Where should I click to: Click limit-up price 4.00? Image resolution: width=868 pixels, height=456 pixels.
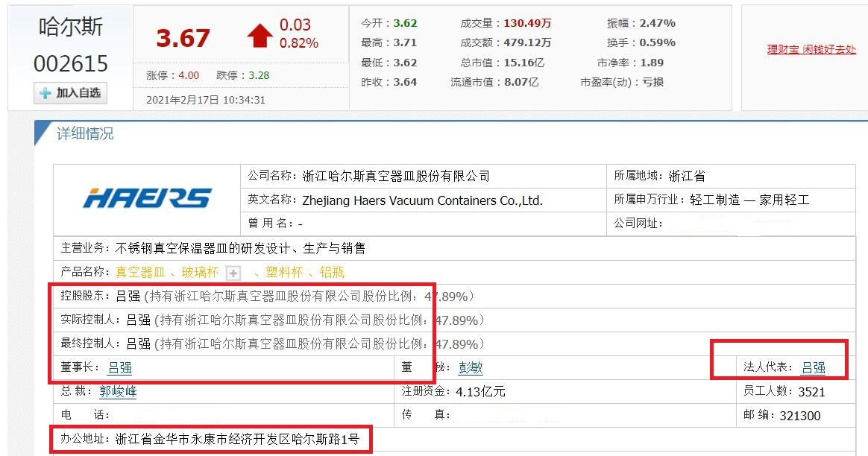189,75
